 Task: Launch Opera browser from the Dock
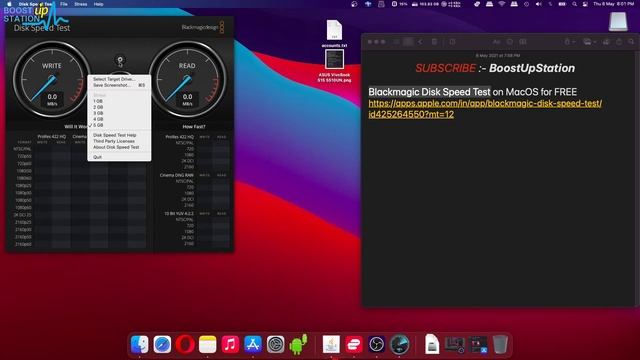185,344
